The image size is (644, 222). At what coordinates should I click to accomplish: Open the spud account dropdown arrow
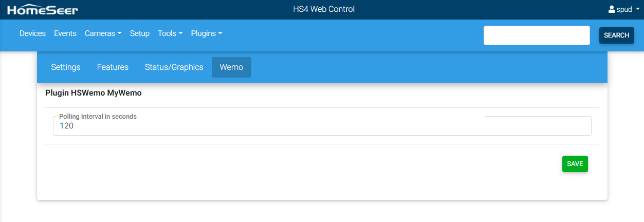(637, 9)
